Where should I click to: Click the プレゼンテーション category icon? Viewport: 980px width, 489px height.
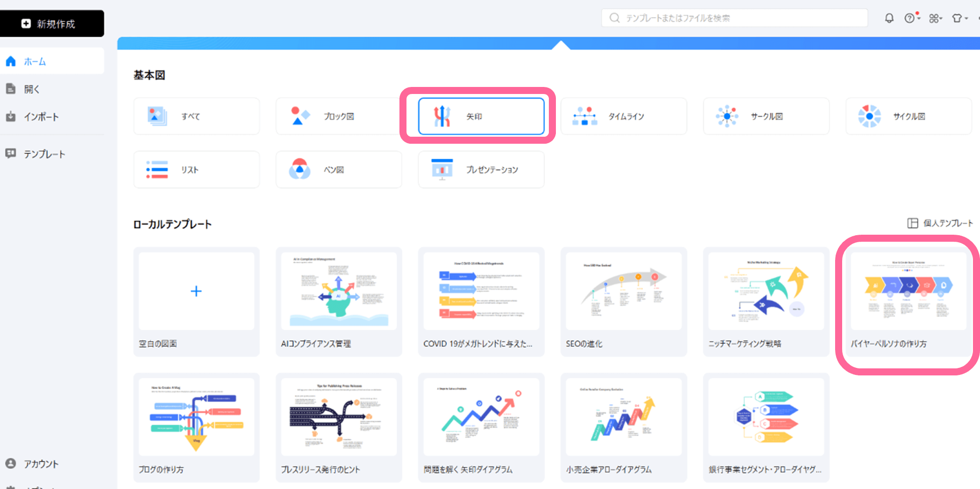[x=442, y=169]
